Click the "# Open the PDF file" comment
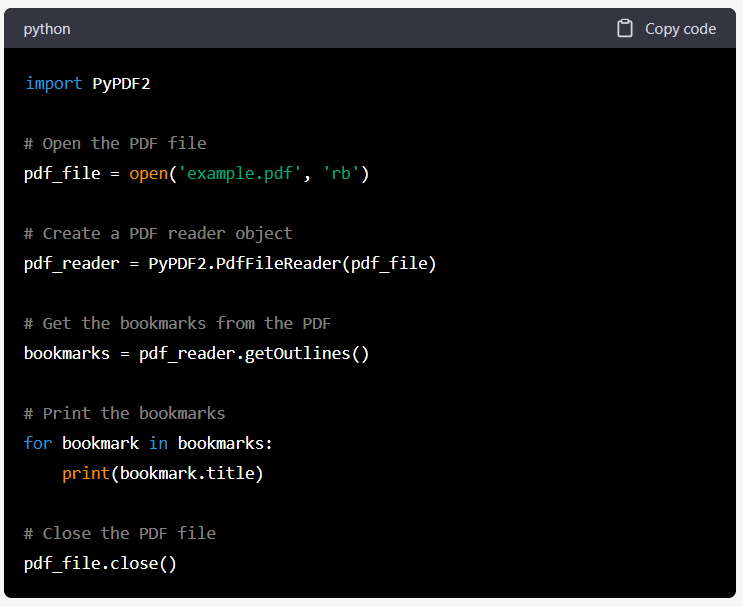The width and height of the screenshot is (743, 607). click(x=115, y=143)
